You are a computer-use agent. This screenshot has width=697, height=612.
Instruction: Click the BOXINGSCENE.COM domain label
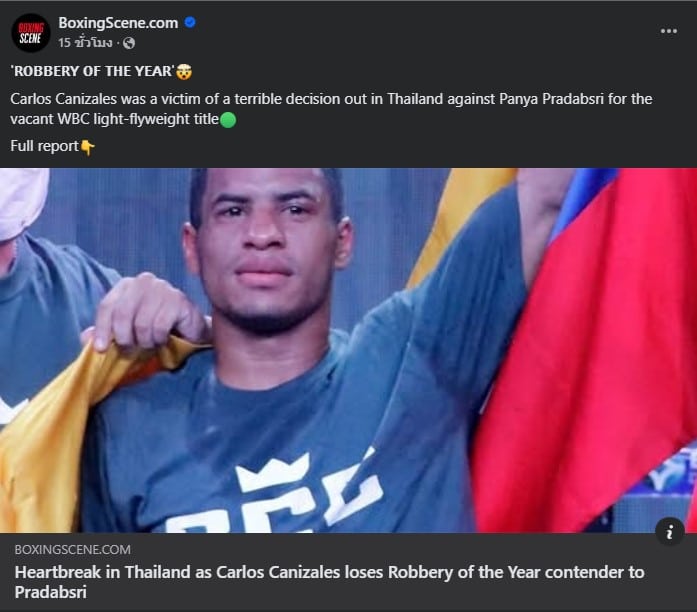pos(72,550)
